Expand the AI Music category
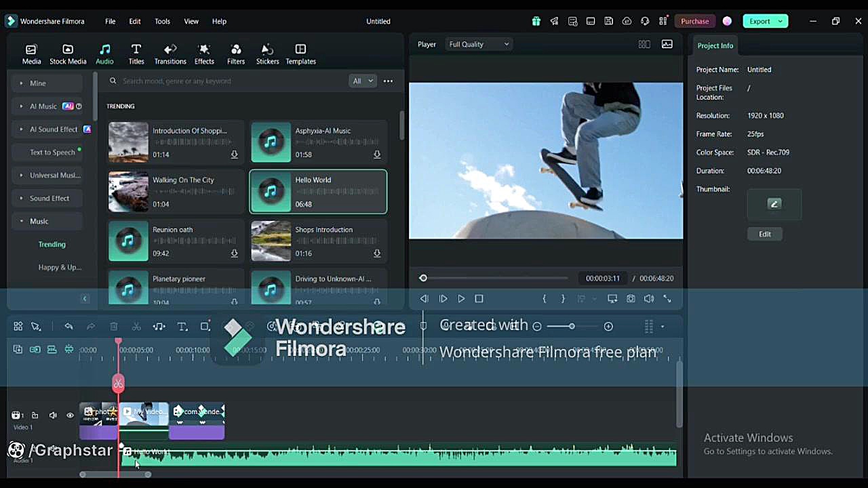The height and width of the screenshot is (488, 868). pyautogui.click(x=47, y=106)
